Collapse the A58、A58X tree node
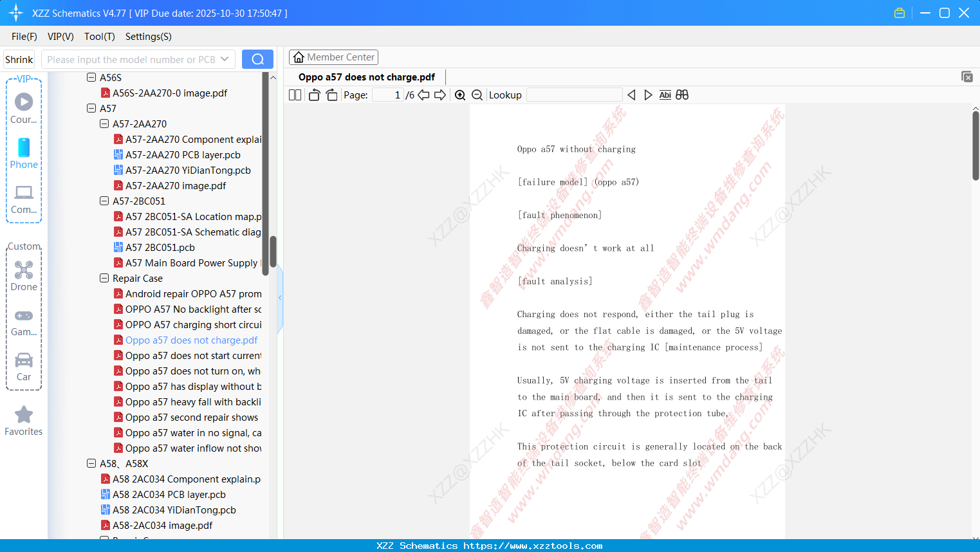The image size is (980, 552). (91, 463)
